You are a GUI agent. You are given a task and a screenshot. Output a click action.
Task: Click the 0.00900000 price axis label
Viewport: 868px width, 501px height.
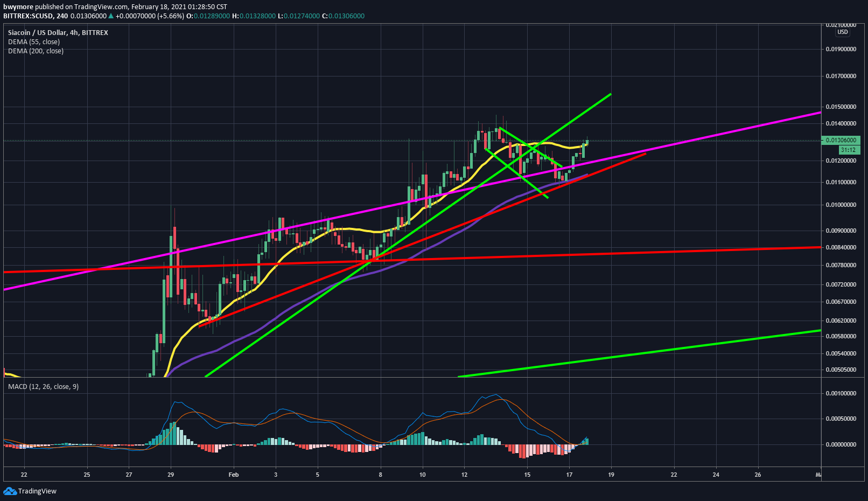click(x=841, y=231)
